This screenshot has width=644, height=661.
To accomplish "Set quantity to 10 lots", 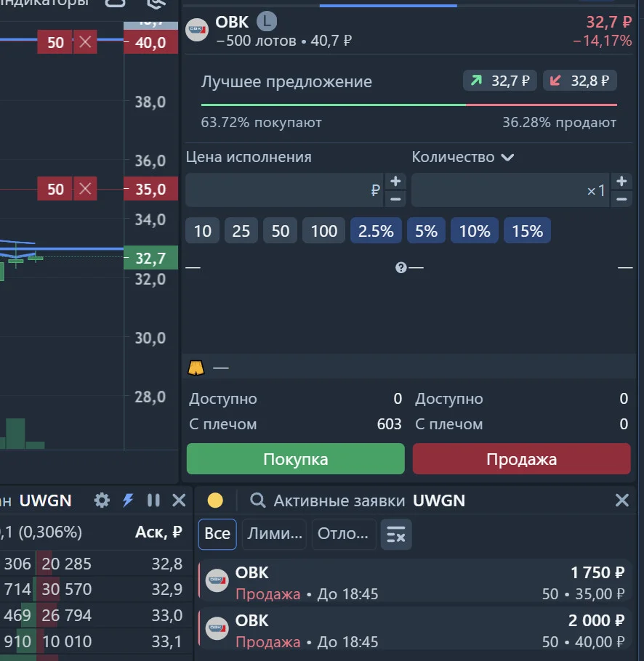I will [203, 230].
